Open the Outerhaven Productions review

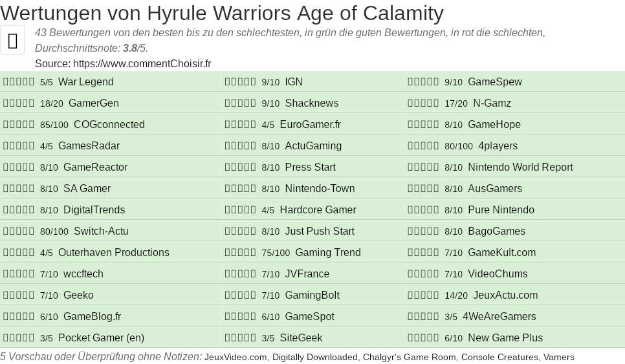click(x=113, y=253)
